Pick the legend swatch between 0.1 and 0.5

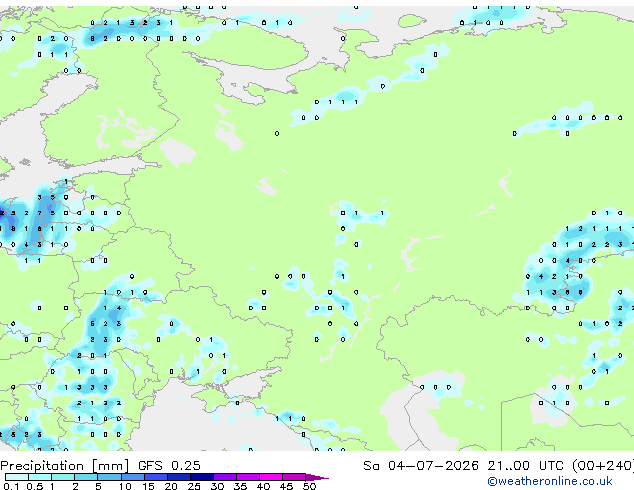(17, 477)
